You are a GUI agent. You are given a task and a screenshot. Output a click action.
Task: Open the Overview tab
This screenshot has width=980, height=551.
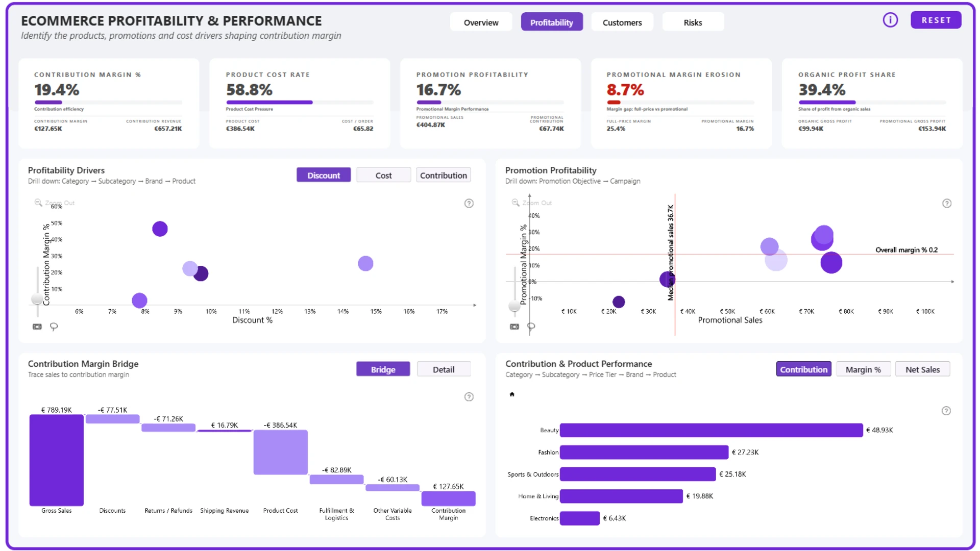pyautogui.click(x=481, y=22)
